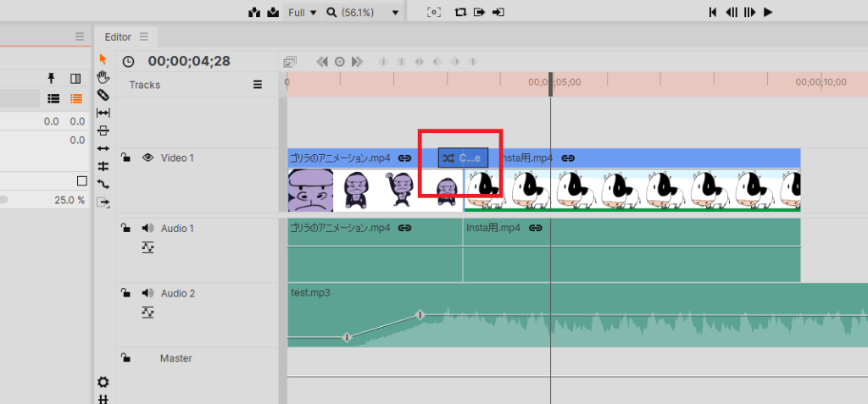Image resolution: width=868 pixels, height=404 pixels.
Task: Lock the Master track
Action: 126,358
